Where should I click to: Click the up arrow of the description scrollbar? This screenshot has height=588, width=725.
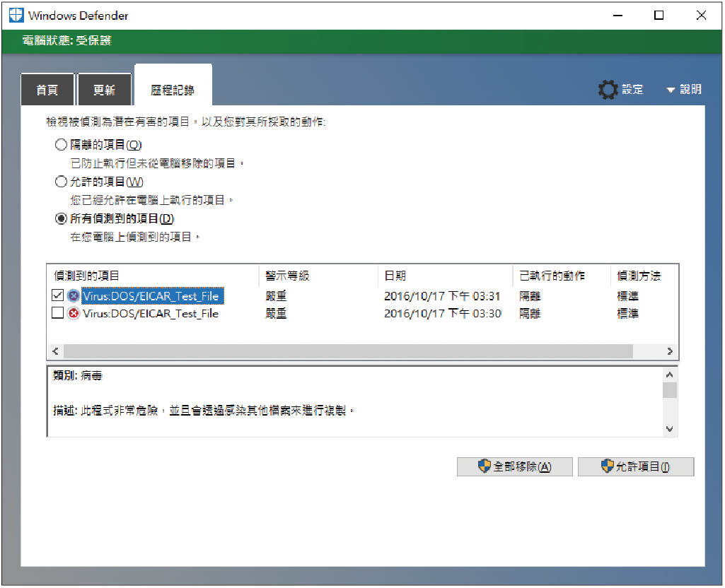pos(670,374)
